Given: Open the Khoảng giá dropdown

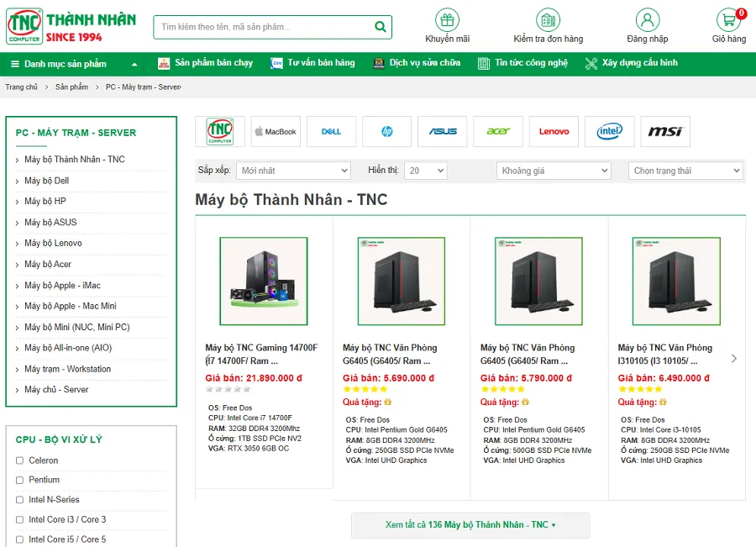Looking at the screenshot, I should (x=554, y=171).
